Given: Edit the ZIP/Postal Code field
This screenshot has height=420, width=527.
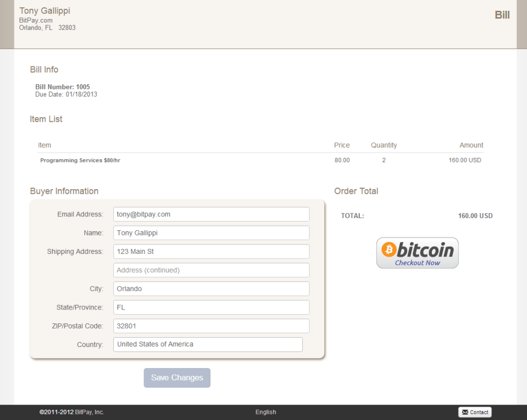Looking at the screenshot, I should tap(212, 326).
